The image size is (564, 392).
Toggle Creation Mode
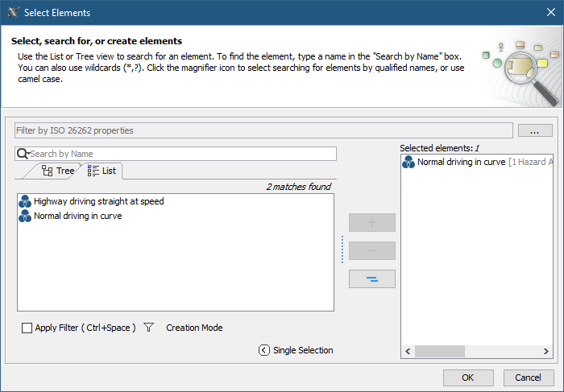point(194,328)
